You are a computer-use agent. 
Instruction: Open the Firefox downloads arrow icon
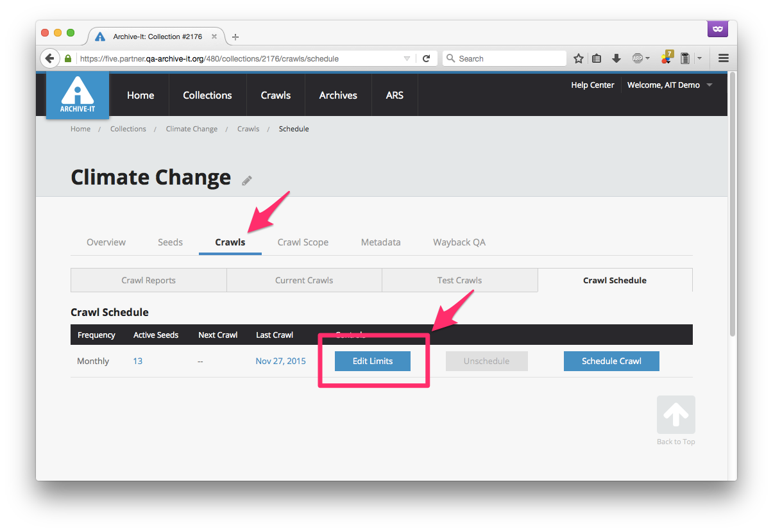[616, 58]
